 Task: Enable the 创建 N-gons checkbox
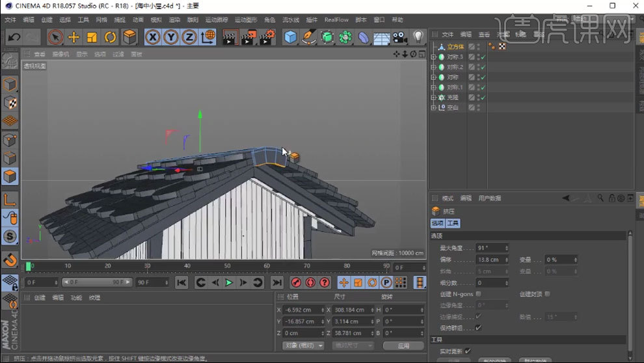pos(478,294)
